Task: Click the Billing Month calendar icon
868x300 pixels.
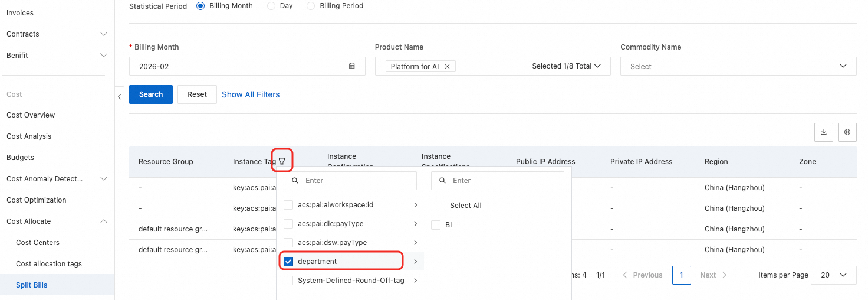Action: point(352,66)
